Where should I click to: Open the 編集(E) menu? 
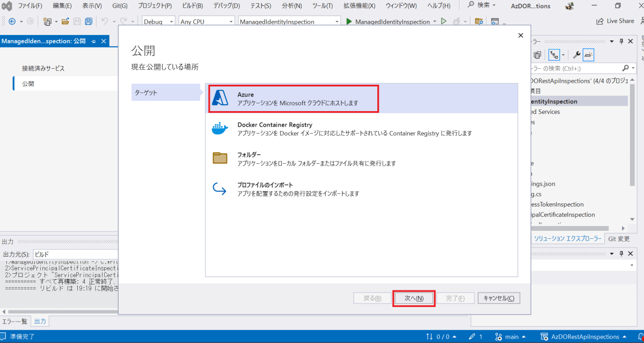coord(62,6)
